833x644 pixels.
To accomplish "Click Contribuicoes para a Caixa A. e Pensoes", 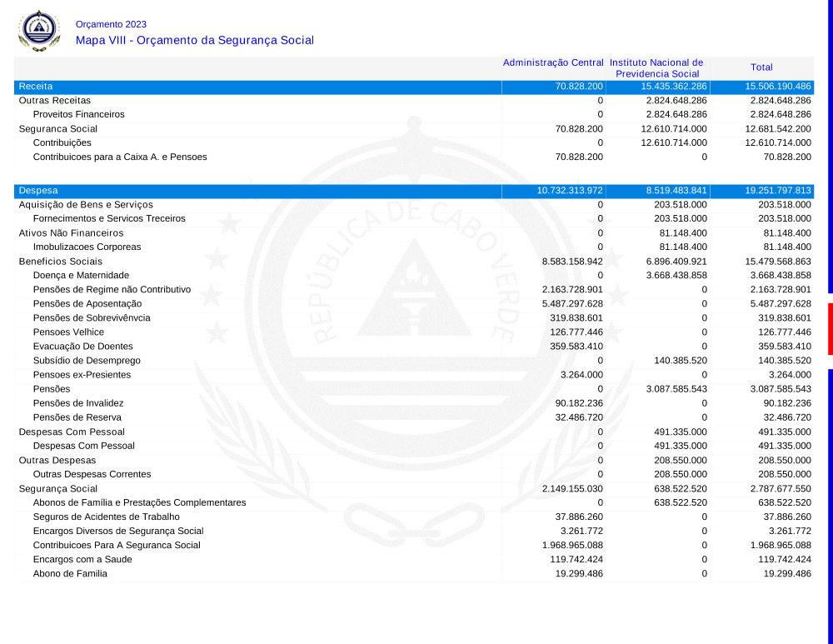I will coord(120,157).
